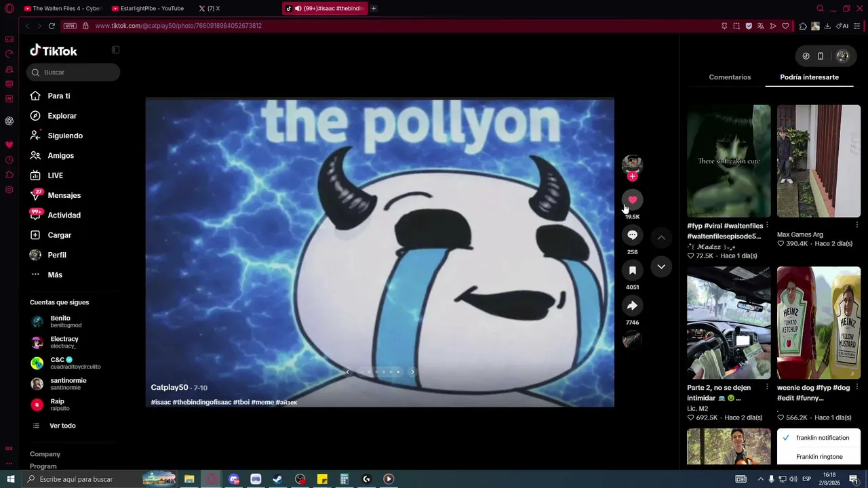Open the Walten Files recommended video thumbnail
Image resolution: width=868 pixels, height=488 pixels.
coord(729,161)
